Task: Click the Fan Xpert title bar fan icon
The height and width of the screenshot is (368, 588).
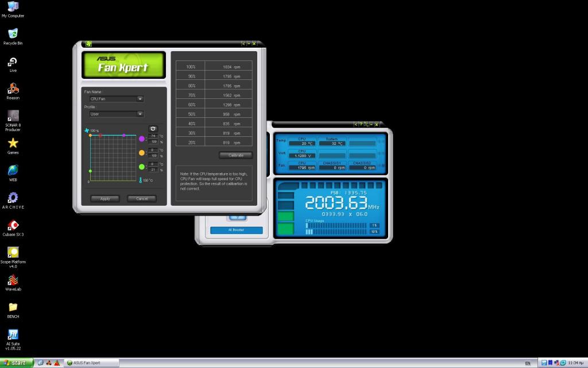Action: click(89, 44)
